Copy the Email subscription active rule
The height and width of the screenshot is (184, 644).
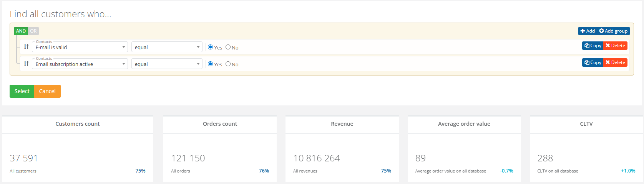pos(593,62)
